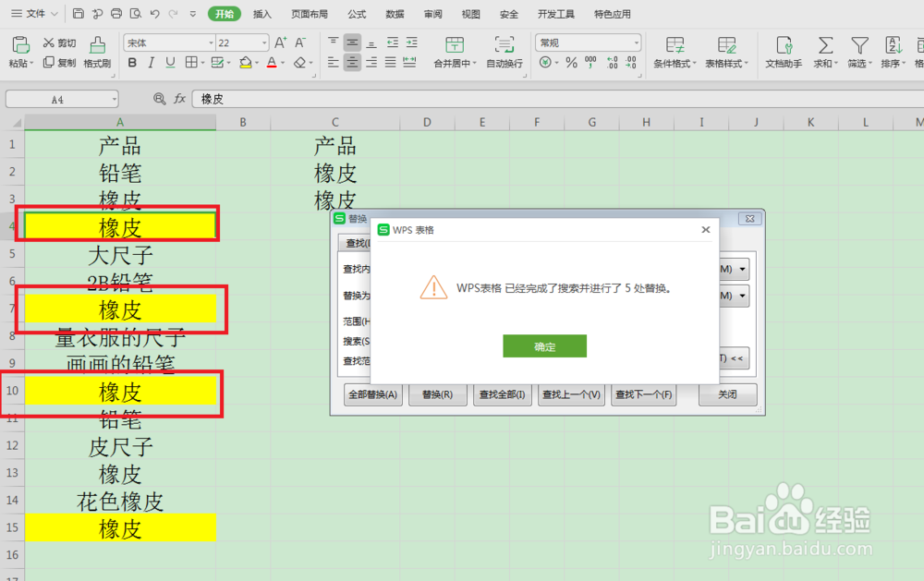This screenshot has height=581, width=924.
Task: Click the Filter (筛选) funnel icon
Action: 859,44
